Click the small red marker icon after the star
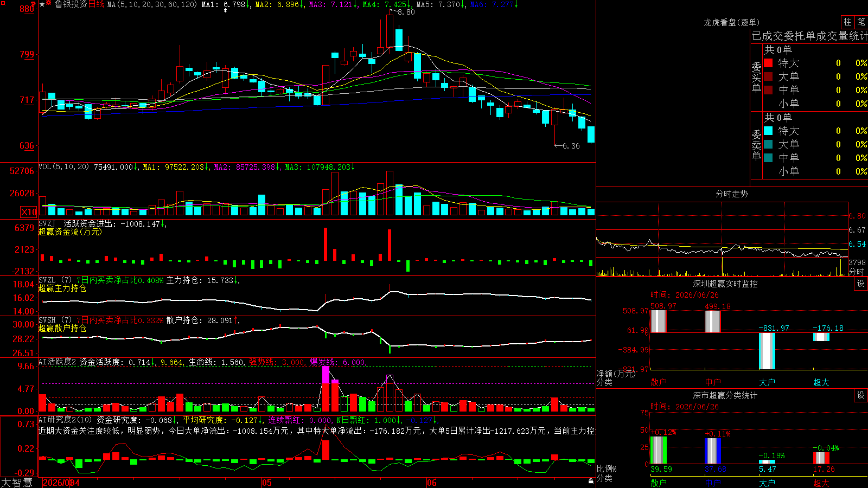Viewport: 868px width, 488px height. (49, 3)
